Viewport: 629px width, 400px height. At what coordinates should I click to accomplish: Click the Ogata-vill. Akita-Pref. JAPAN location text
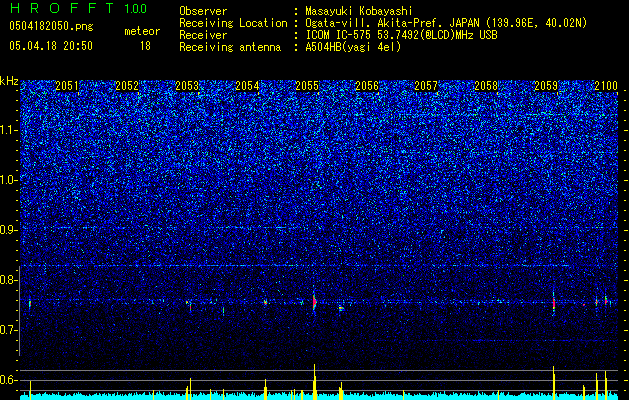(446, 23)
